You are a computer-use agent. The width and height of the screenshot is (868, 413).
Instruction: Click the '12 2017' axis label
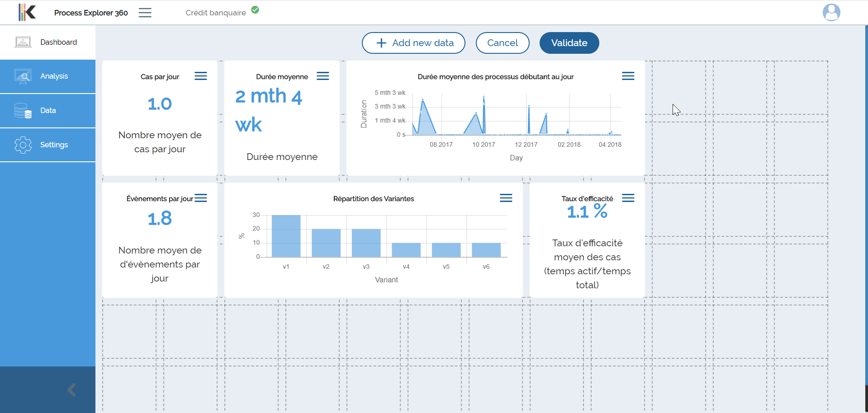[x=526, y=145]
